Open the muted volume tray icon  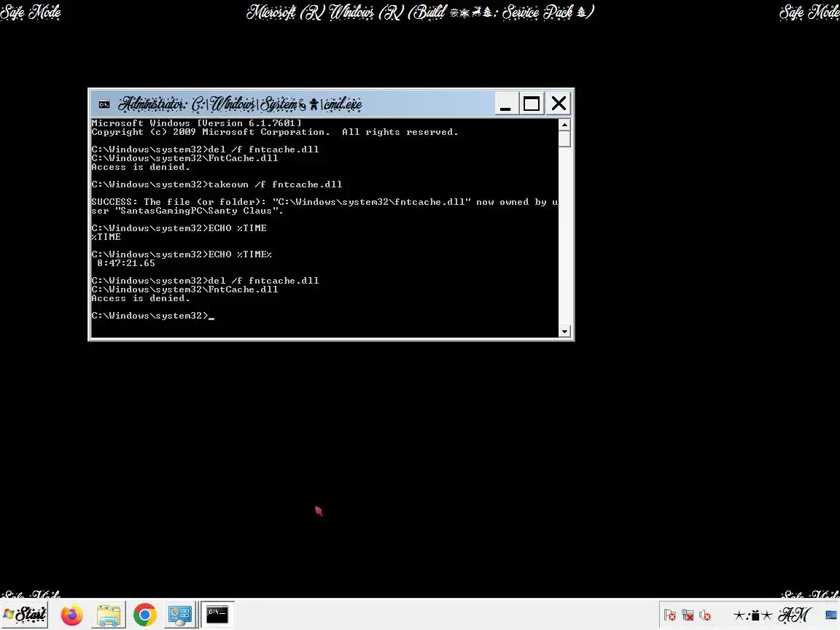coord(705,615)
